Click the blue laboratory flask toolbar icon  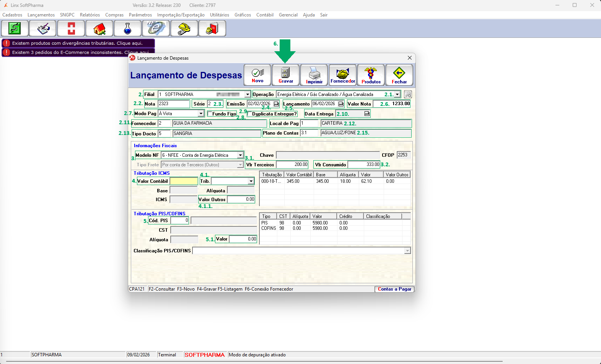click(x=128, y=29)
